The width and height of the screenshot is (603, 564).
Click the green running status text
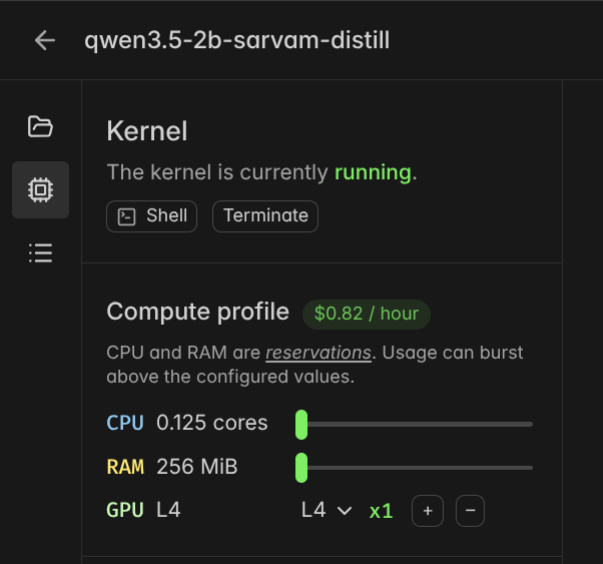373,172
